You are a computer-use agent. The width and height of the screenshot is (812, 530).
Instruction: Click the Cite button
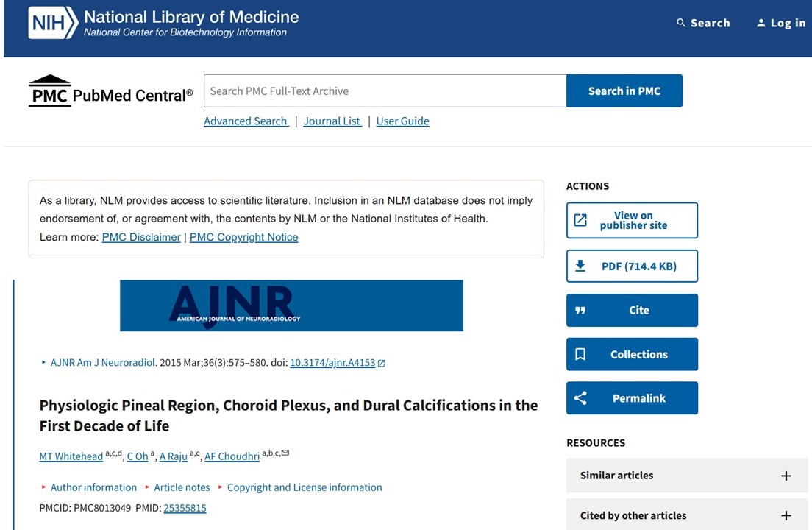pos(632,311)
